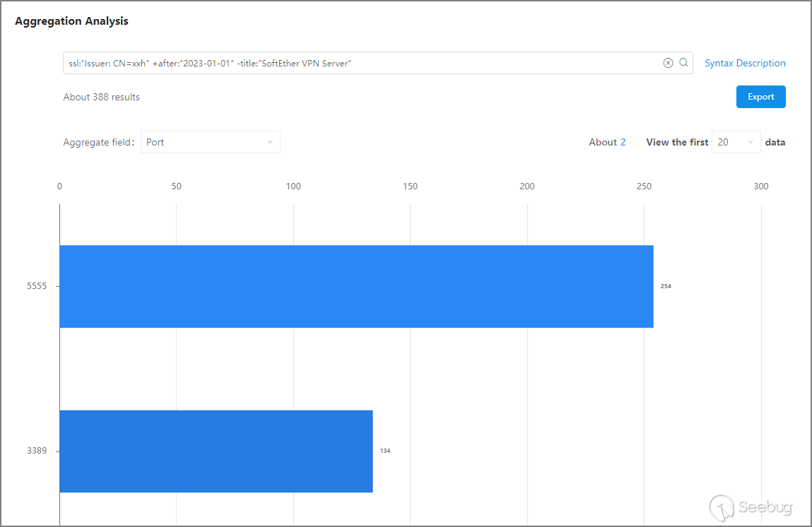The width and height of the screenshot is (812, 527).
Task: Clear the search query with the X icon
Action: (668, 63)
